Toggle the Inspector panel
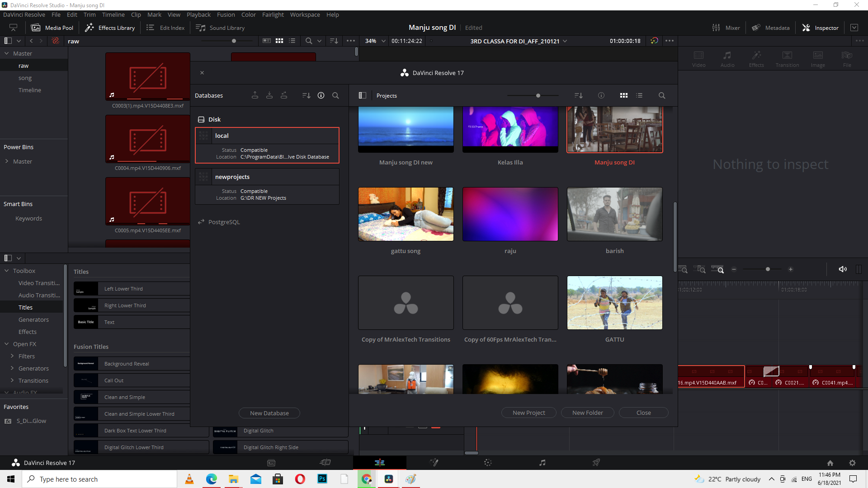Viewport: 868px width, 488px height. [821, 28]
